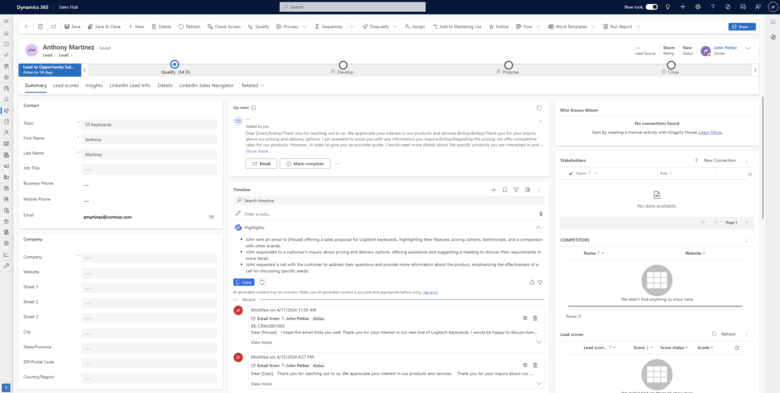780x393 pixels.
Task: Select the Qualify stage circle
Action: pos(174,64)
